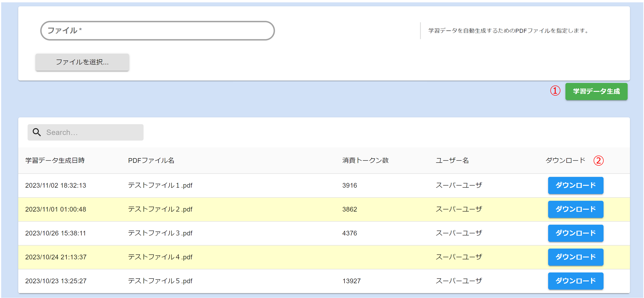Click the ダウンロード column header
The height and width of the screenshot is (298, 644).
pos(565,160)
